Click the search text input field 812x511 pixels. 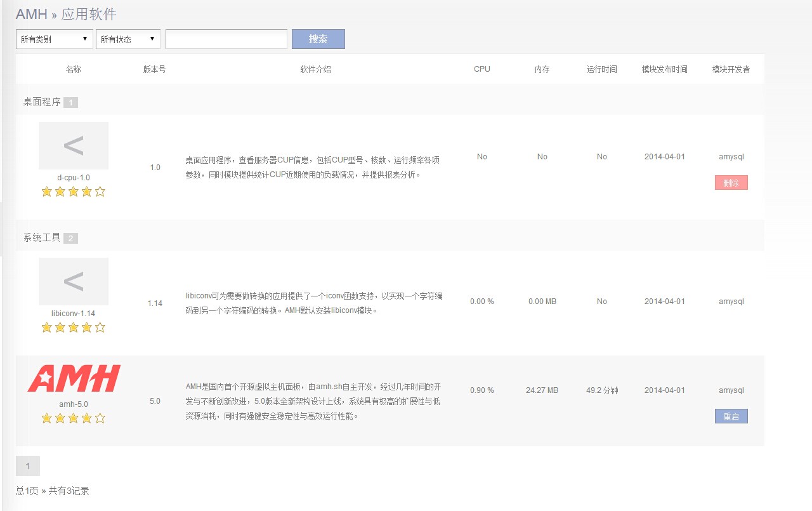(x=226, y=39)
